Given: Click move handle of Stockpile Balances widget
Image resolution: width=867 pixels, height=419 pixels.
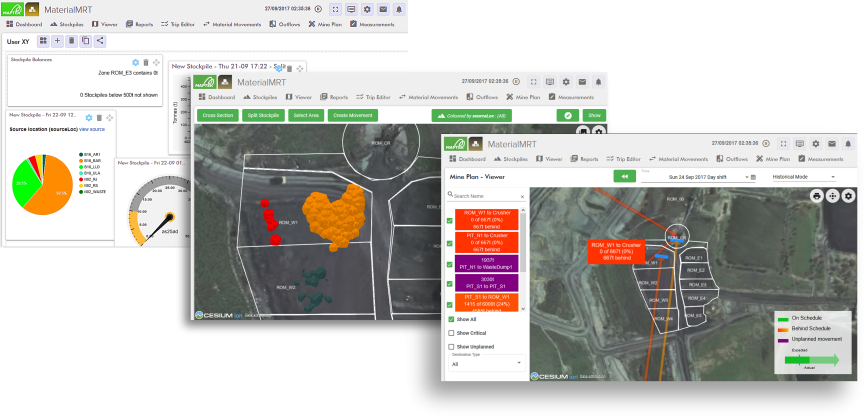Looking at the screenshot, I should click(x=156, y=62).
